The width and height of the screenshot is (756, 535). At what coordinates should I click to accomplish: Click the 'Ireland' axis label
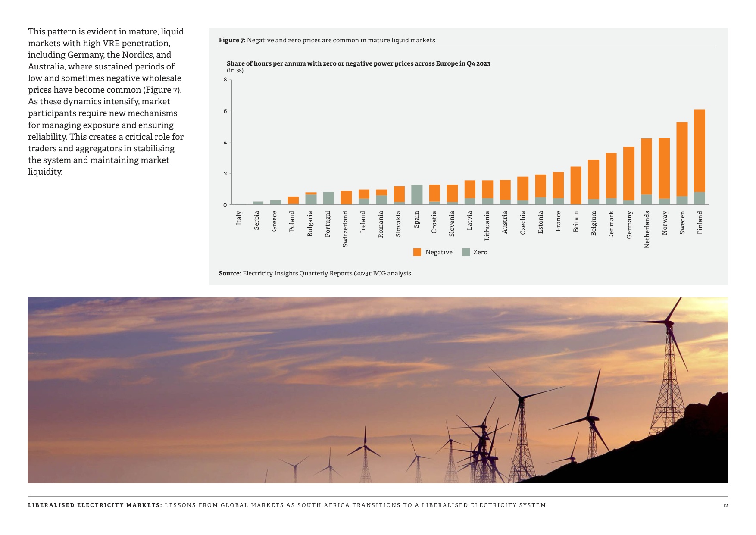tap(363, 222)
